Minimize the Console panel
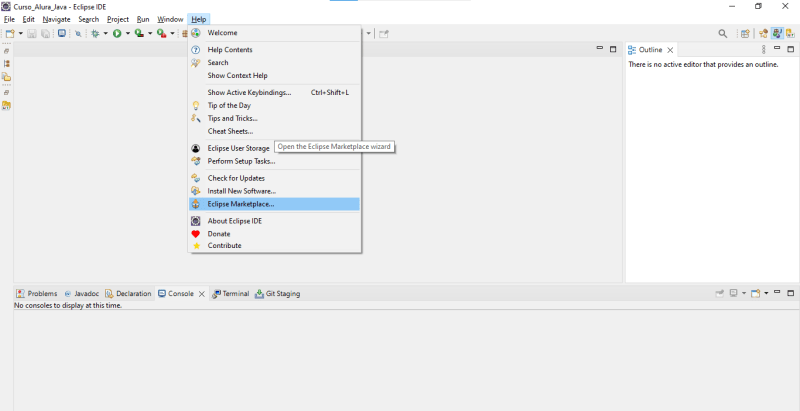The image size is (800, 411). 777,292
